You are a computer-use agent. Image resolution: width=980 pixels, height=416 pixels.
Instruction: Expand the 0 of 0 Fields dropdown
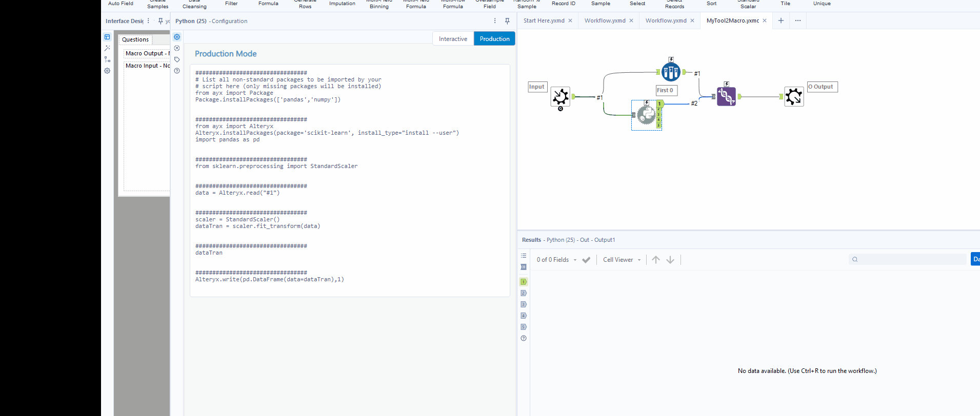point(556,260)
